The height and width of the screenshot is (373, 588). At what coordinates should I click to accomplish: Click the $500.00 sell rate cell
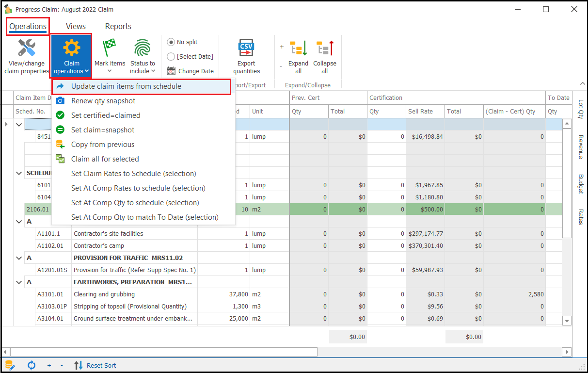pos(425,209)
